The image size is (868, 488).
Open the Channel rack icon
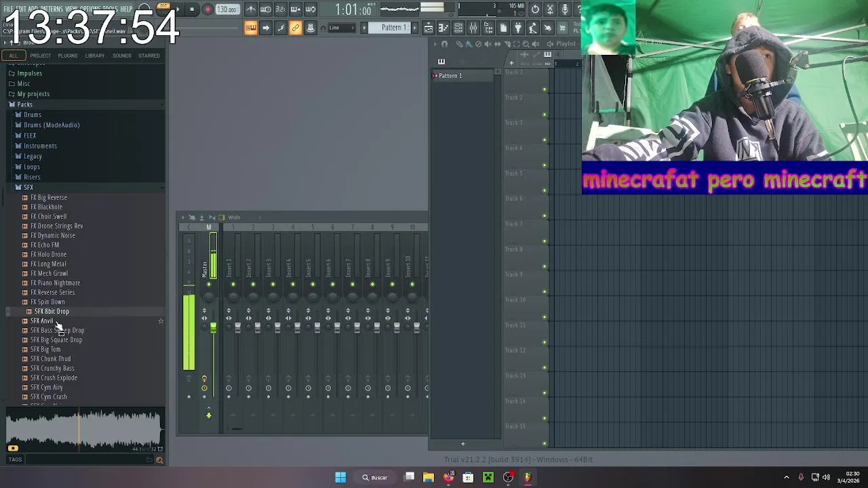tap(458, 28)
